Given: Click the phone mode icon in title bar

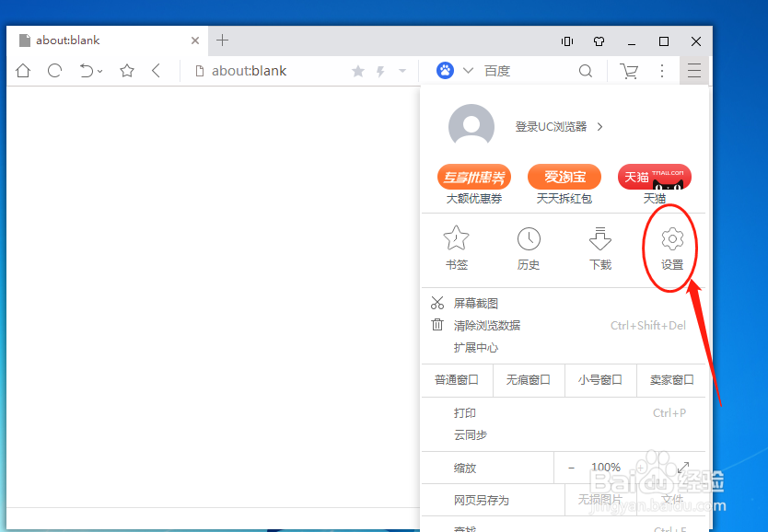Looking at the screenshot, I should 567,41.
